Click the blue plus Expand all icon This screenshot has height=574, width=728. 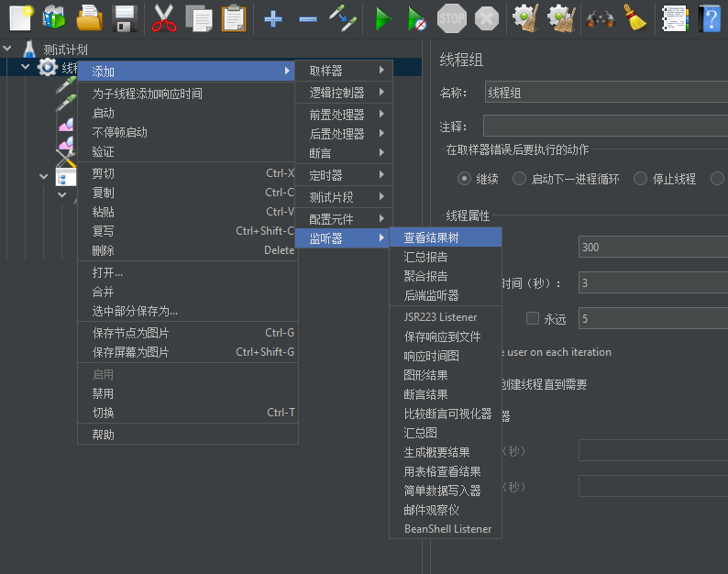coord(272,17)
